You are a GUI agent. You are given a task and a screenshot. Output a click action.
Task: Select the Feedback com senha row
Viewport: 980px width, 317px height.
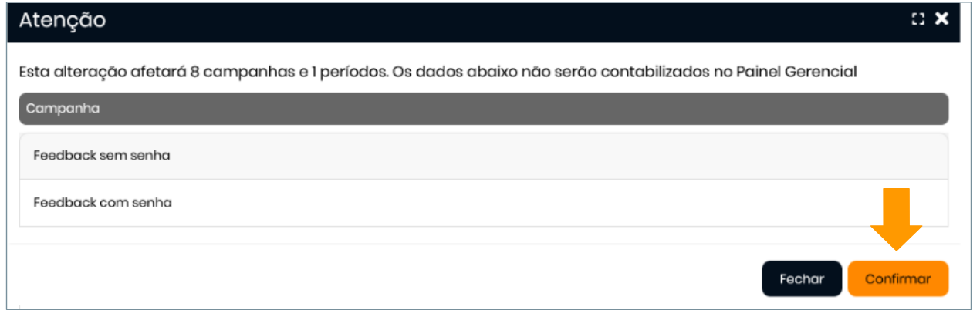pos(103,203)
